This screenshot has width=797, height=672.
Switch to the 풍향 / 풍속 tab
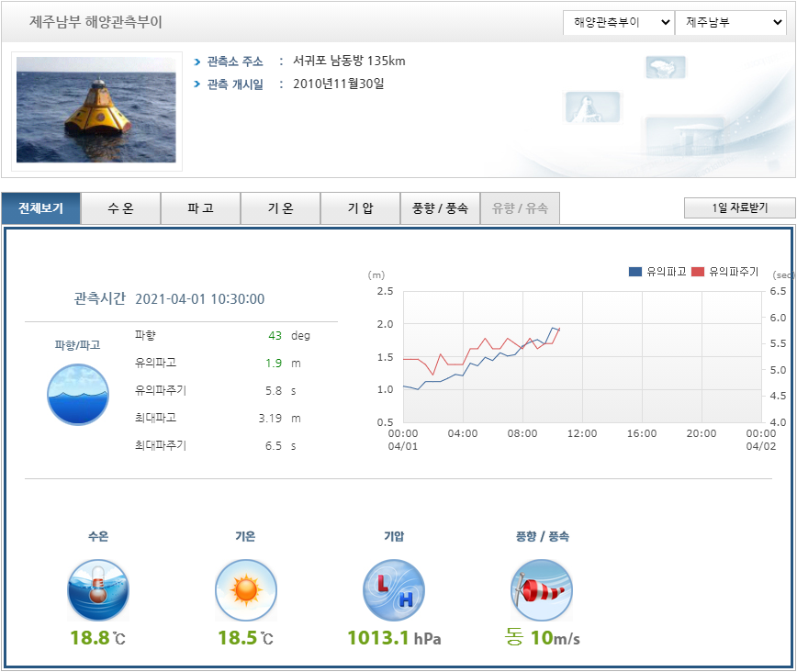coord(440,207)
